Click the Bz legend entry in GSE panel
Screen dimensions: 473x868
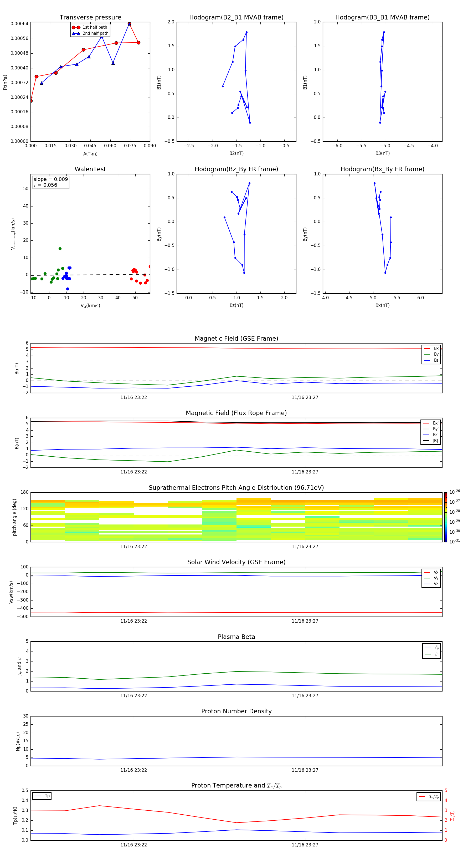click(431, 360)
